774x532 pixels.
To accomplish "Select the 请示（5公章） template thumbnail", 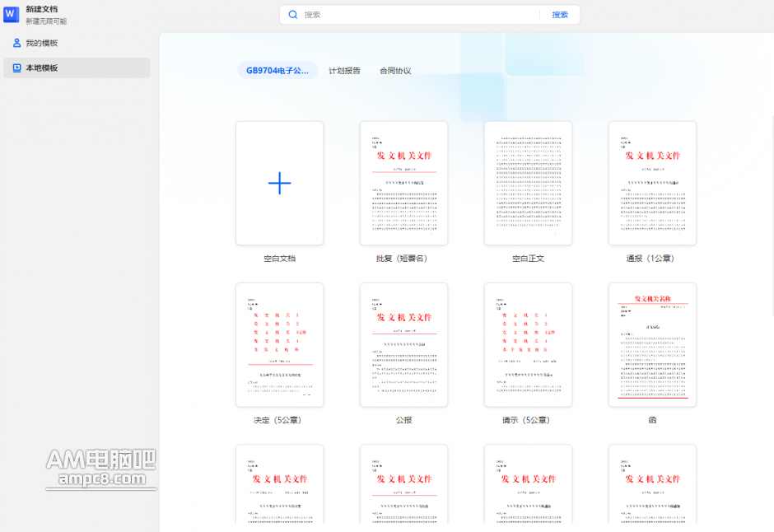I will click(x=528, y=345).
